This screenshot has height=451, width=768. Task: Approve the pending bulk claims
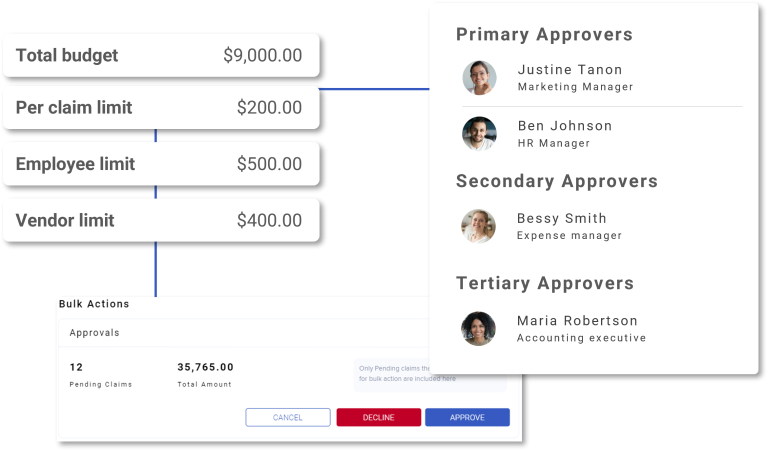click(467, 417)
